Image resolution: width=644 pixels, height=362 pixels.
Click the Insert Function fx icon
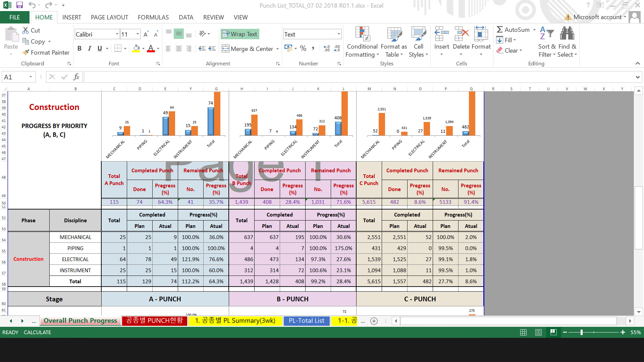coord(76,77)
